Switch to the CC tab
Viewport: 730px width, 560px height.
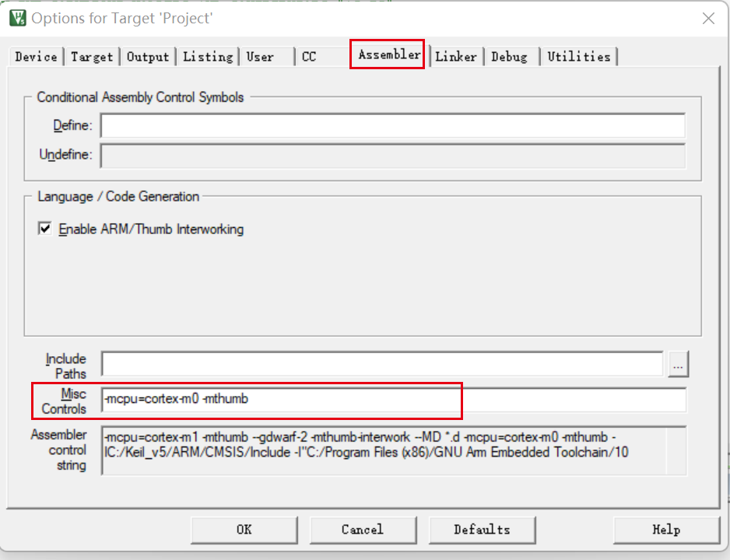[309, 57]
